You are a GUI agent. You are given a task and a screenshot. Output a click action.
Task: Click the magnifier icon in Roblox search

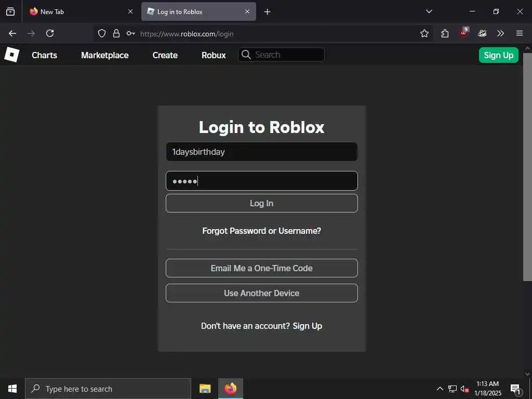click(x=246, y=55)
